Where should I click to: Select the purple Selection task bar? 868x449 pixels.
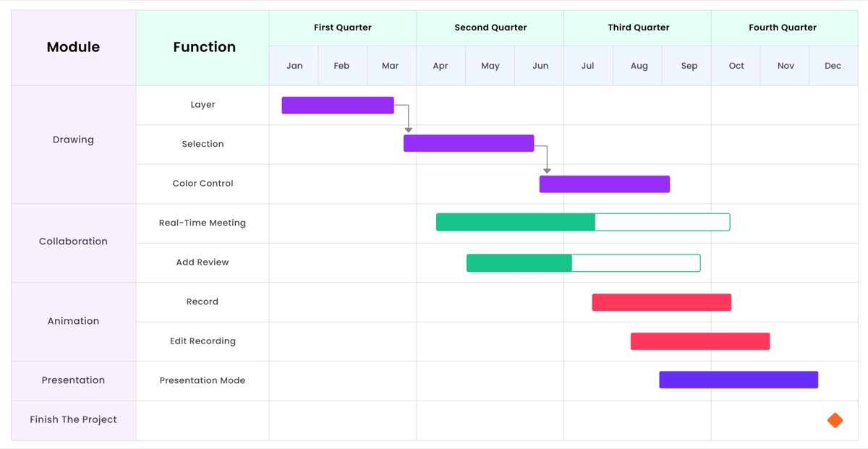(469, 143)
